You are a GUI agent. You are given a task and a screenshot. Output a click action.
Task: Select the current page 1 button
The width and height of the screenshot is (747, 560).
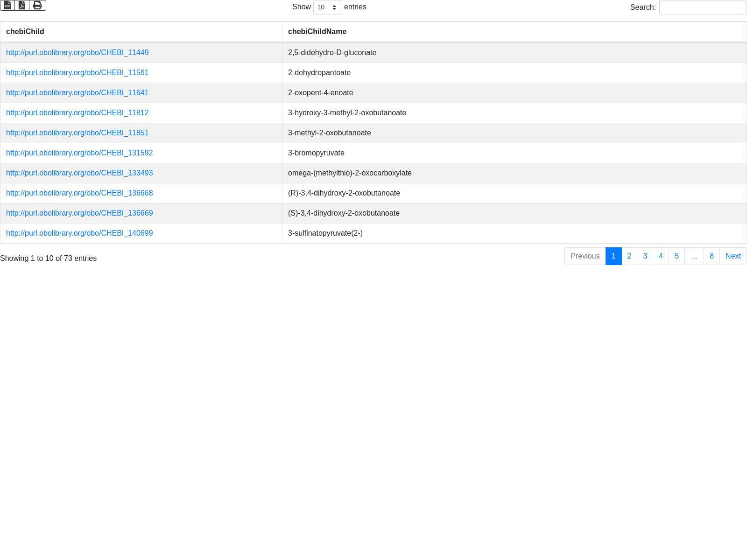(x=613, y=256)
